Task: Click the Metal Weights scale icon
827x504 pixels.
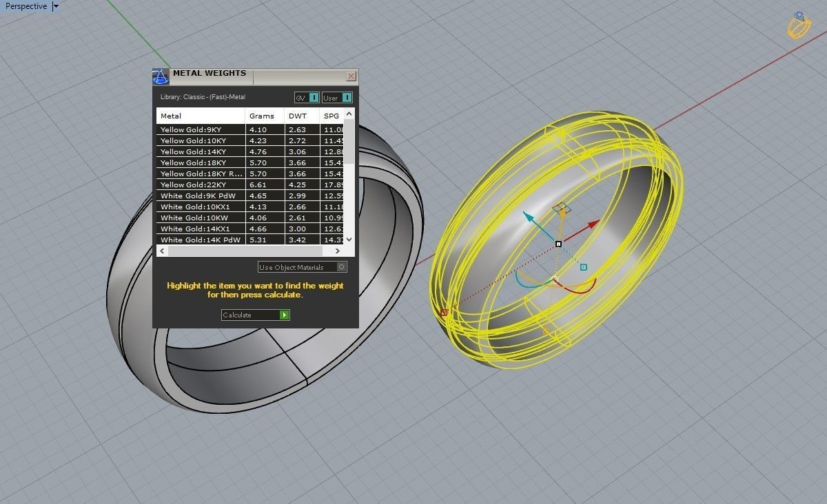Action: pos(160,76)
